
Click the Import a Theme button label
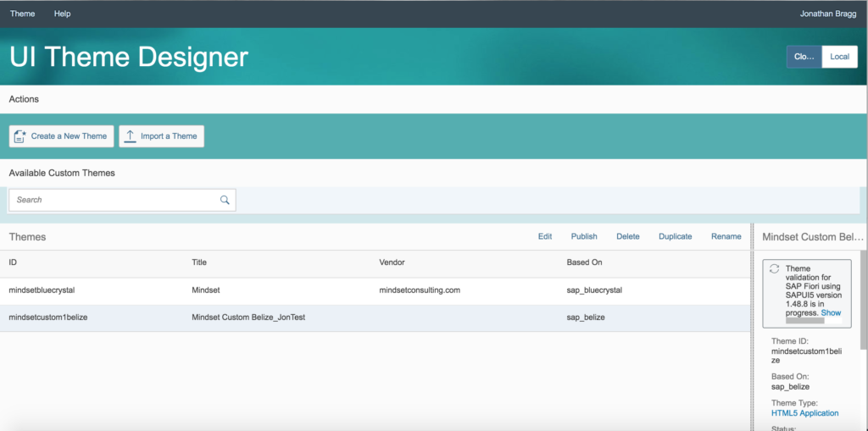[169, 136]
